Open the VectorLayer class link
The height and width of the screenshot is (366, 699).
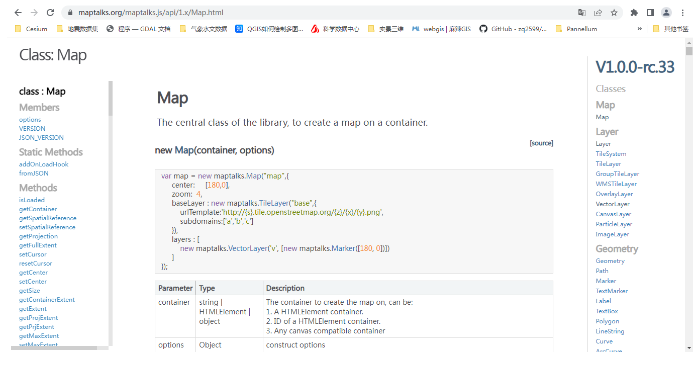tap(613, 204)
